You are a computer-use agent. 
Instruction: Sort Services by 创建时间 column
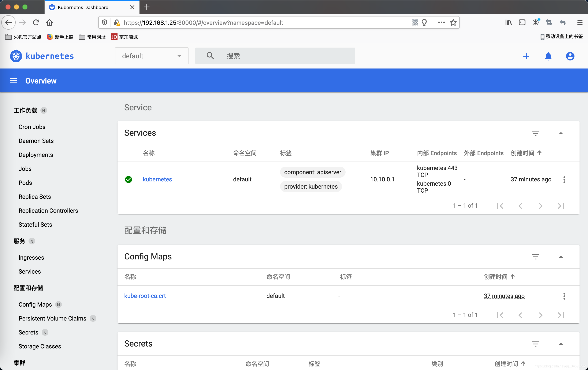526,153
